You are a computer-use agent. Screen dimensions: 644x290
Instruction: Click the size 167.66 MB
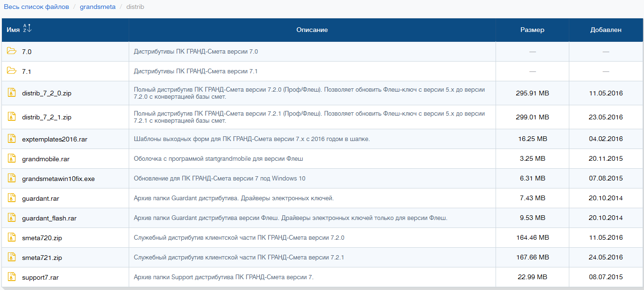532,258
